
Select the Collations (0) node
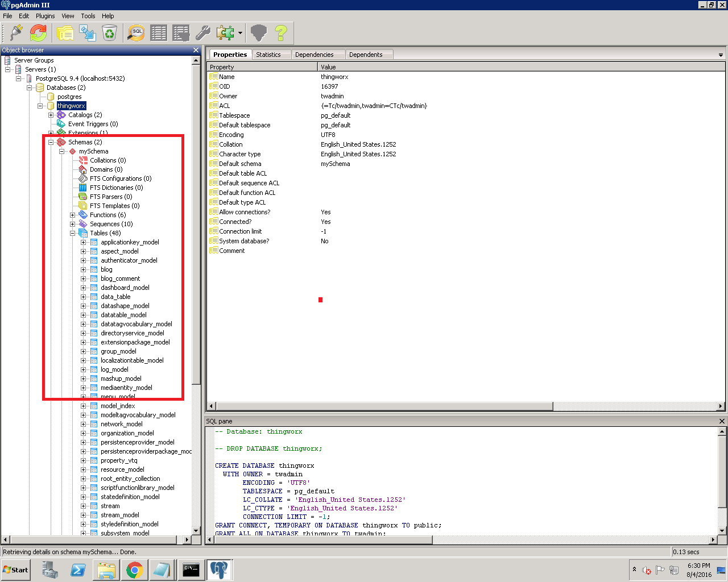107,160
